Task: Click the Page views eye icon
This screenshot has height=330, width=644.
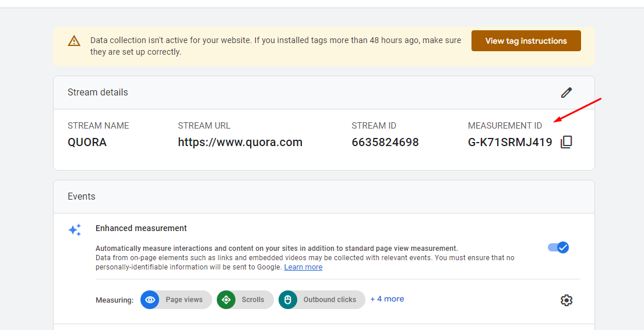Action: [150, 300]
